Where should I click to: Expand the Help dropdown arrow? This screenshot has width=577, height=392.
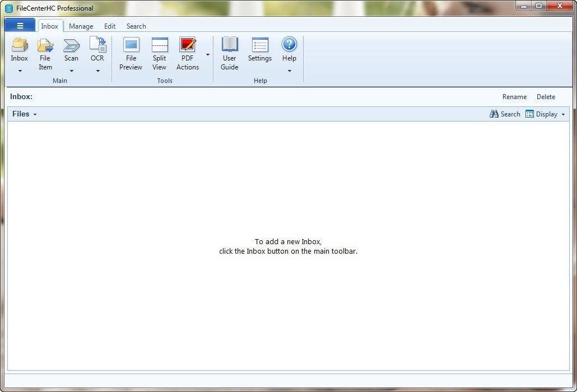(290, 71)
